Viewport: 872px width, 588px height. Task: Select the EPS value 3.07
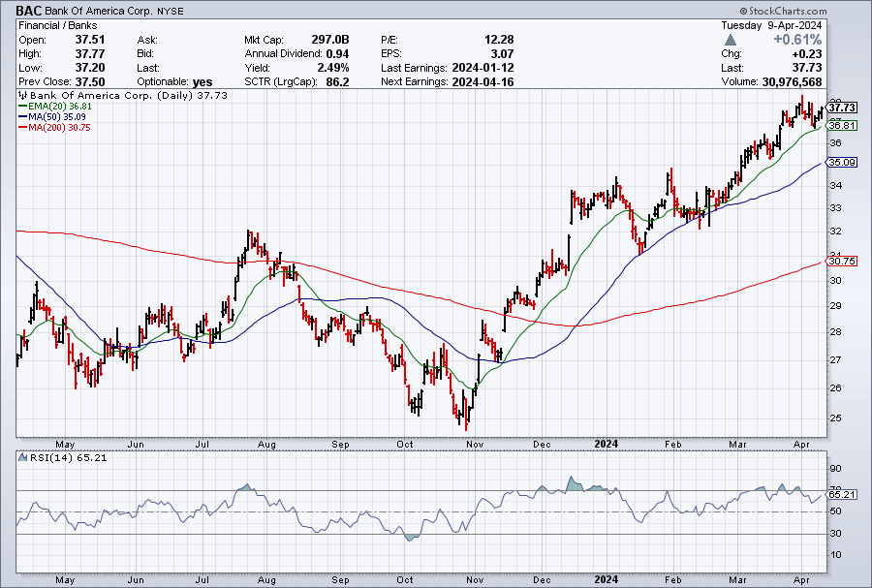click(502, 54)
